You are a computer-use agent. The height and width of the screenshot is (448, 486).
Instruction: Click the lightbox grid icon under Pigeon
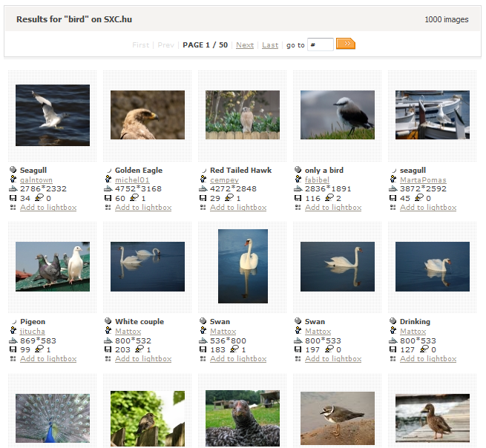click(13, 359)
